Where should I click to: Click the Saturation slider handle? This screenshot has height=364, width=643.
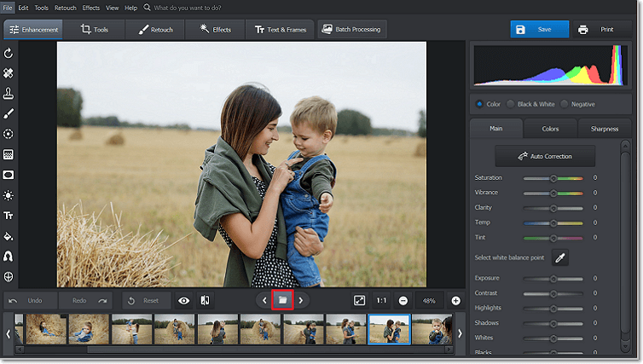point(553,178)
